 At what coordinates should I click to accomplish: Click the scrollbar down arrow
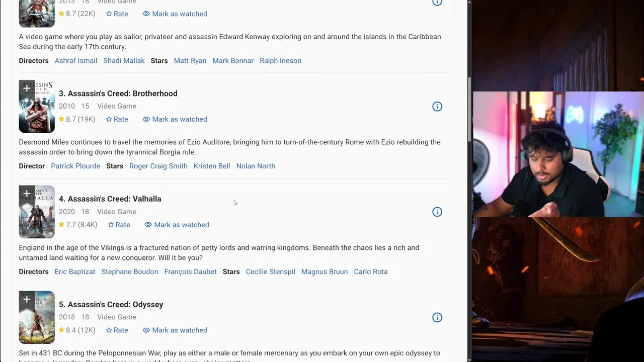pos(469,359)
